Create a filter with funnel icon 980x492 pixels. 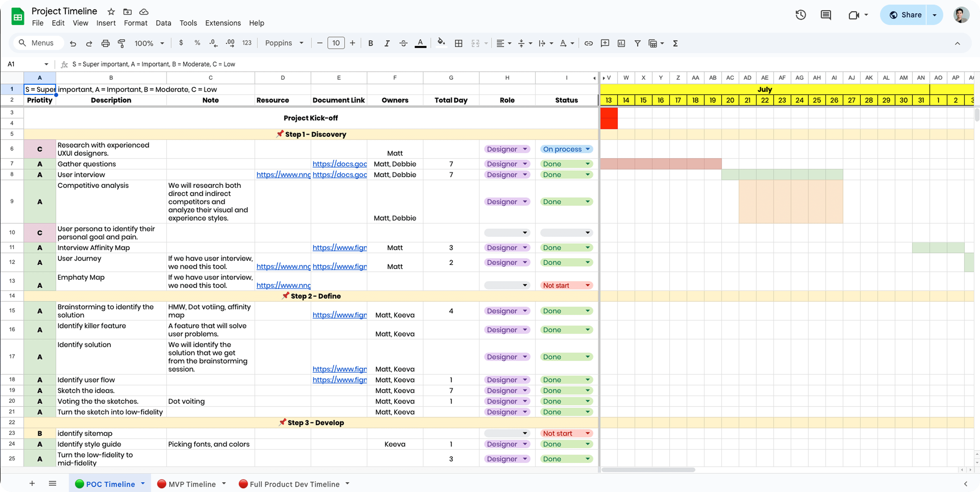(x=638, y=43)
